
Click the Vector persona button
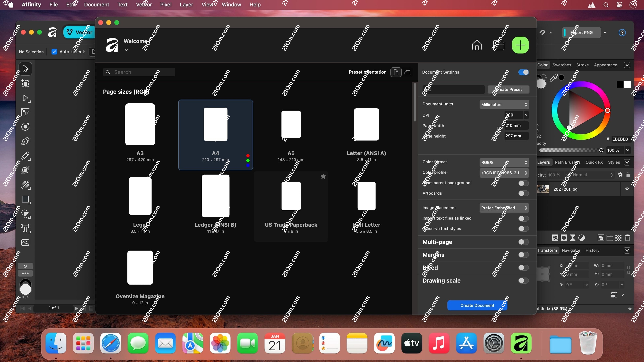pos(79,32)
